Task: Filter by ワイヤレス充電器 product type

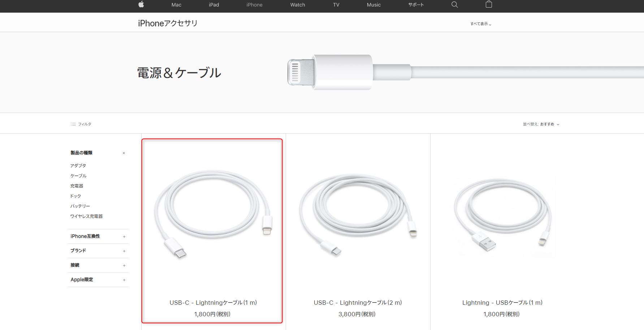Action: 86,216
